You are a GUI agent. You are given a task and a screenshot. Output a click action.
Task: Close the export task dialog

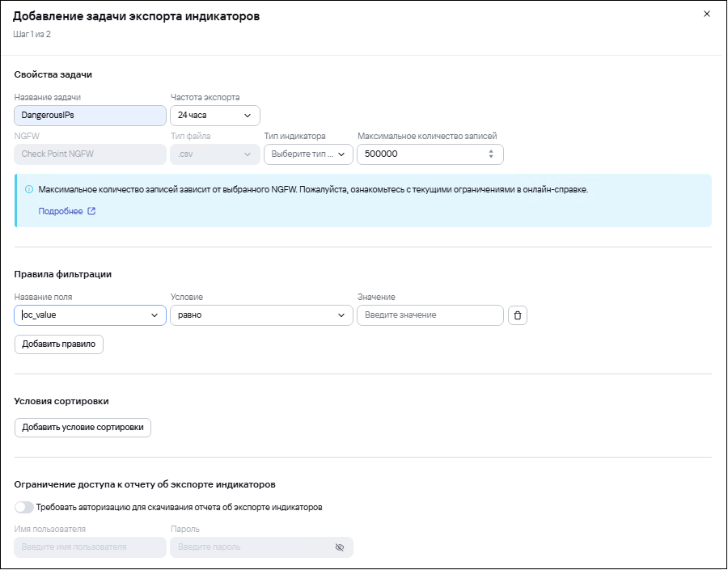(x=707, y=14)
